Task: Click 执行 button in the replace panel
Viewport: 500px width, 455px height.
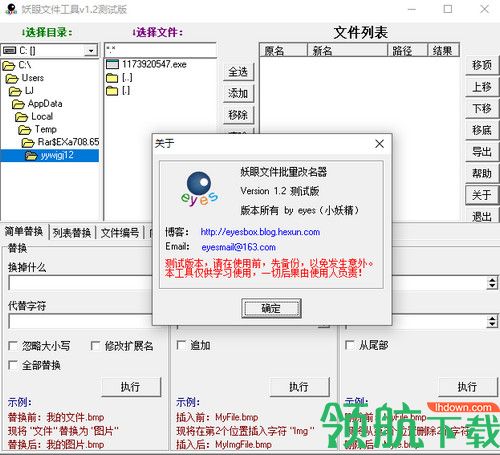Action: pyautogui.click(x=131, y=387)
